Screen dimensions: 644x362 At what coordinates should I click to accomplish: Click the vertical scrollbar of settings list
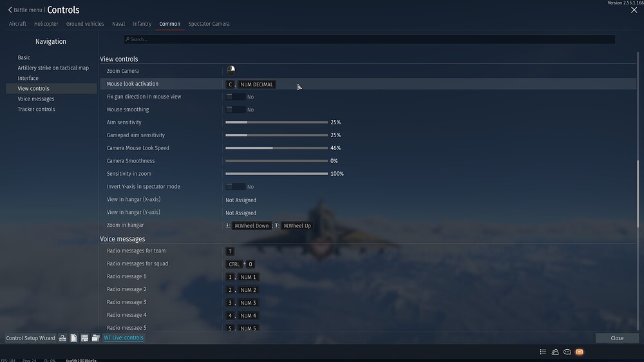[638, 193]
